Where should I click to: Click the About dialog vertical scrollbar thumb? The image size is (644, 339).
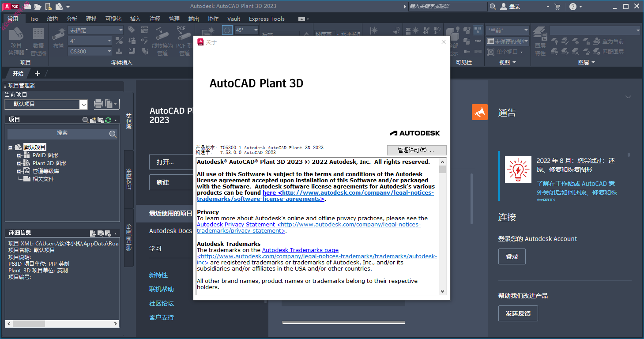tap(443, 169)
